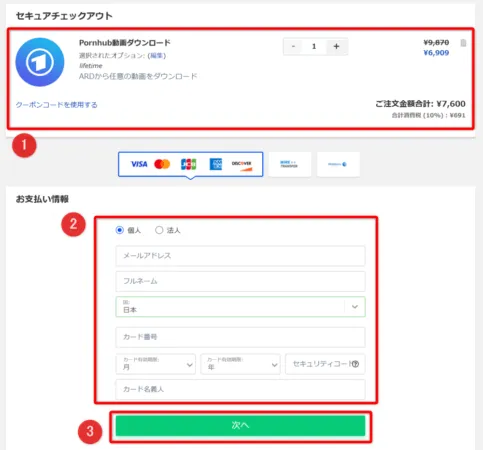Click the Mastercard logo
The image size is (483, 450).
[x=162, y=164]
